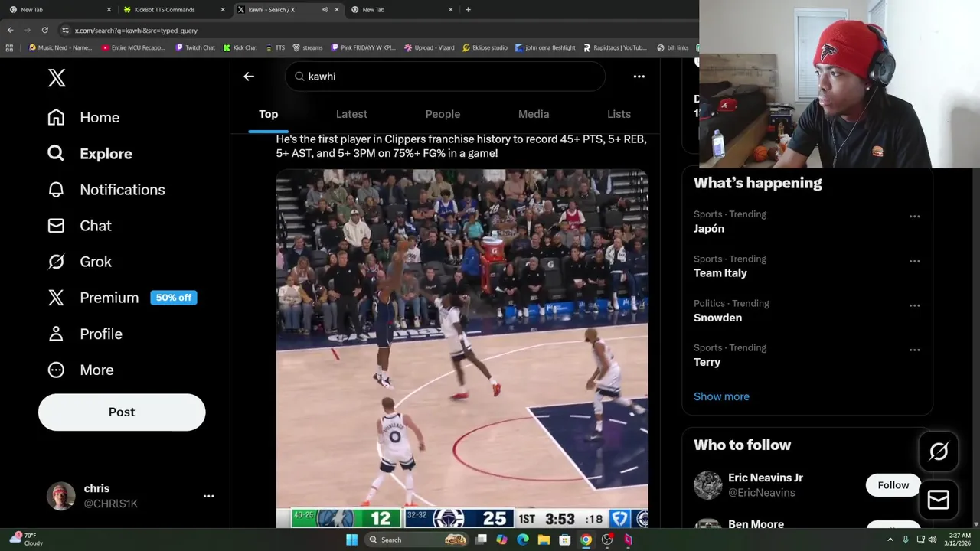Click magnifier icon in search box

(300, 77)
